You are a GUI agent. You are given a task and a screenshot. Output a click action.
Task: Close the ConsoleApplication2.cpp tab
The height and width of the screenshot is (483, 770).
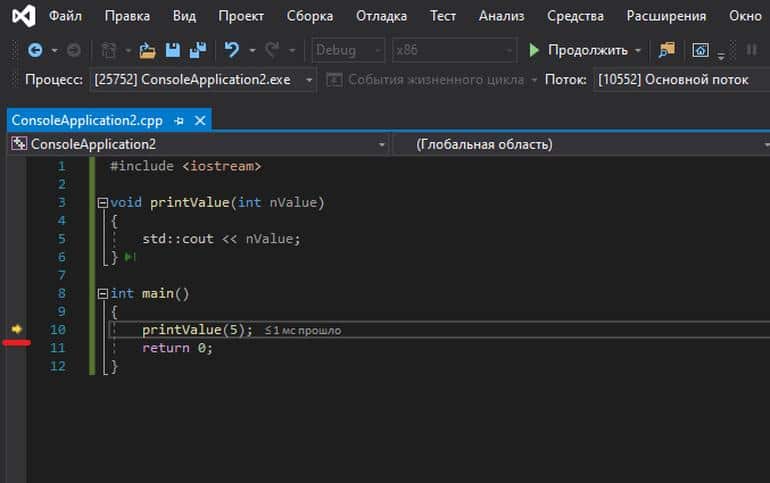coord(200,121)
